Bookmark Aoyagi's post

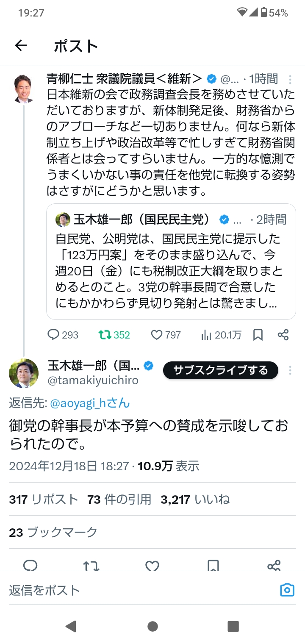tap(258, 335)
